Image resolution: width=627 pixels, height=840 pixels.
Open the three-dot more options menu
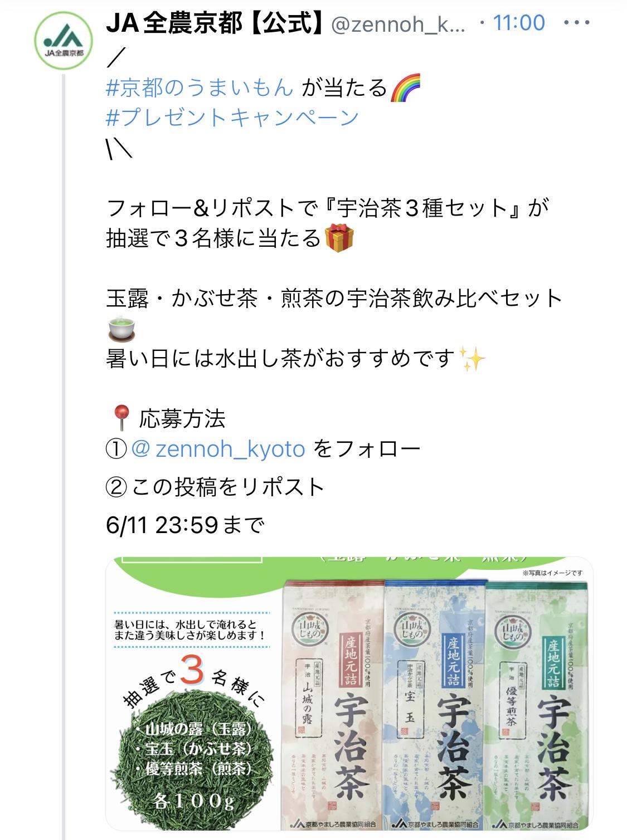coord(576,23)
